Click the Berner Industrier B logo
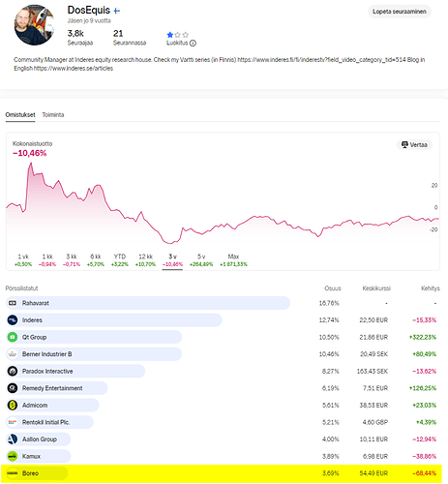Screen dimensions: 448x484 13,354
